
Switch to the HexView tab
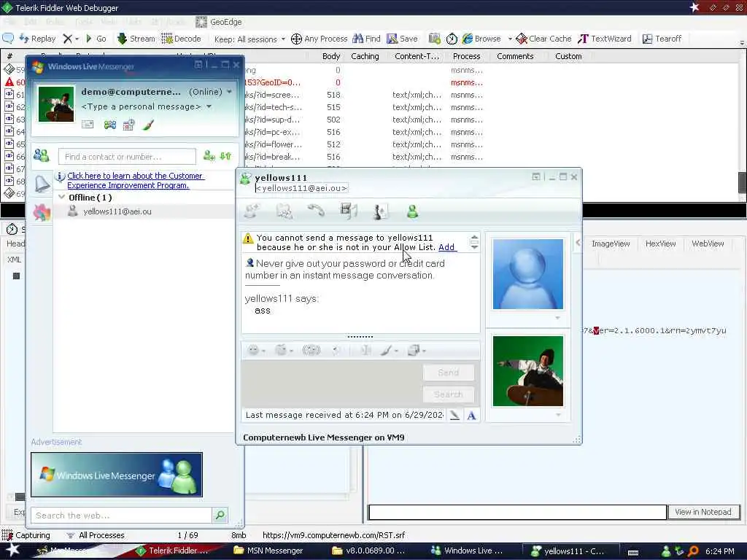click(x=660, y=244)
